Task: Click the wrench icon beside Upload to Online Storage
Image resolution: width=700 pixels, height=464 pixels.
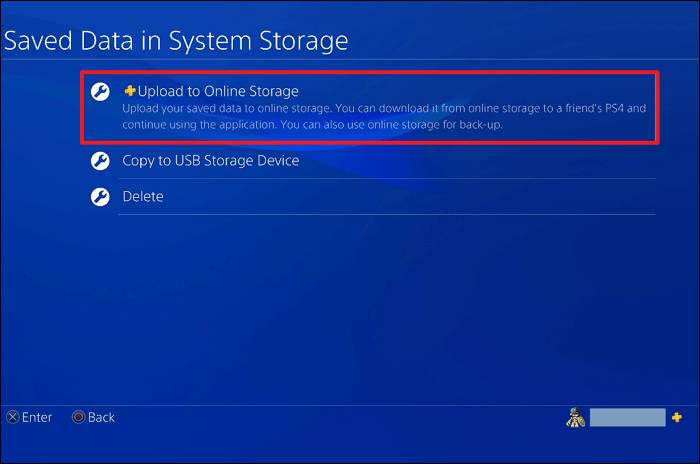Action: click(99, 92)
